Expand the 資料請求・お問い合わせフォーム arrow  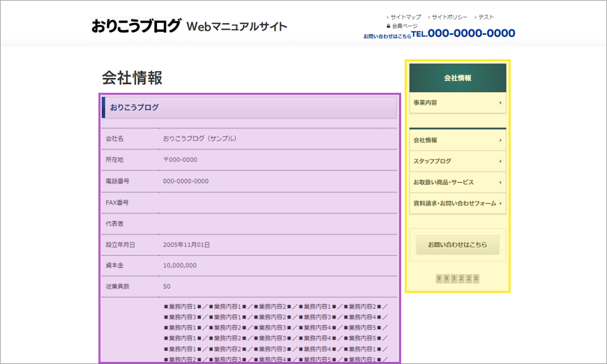[x=500, y=204]
